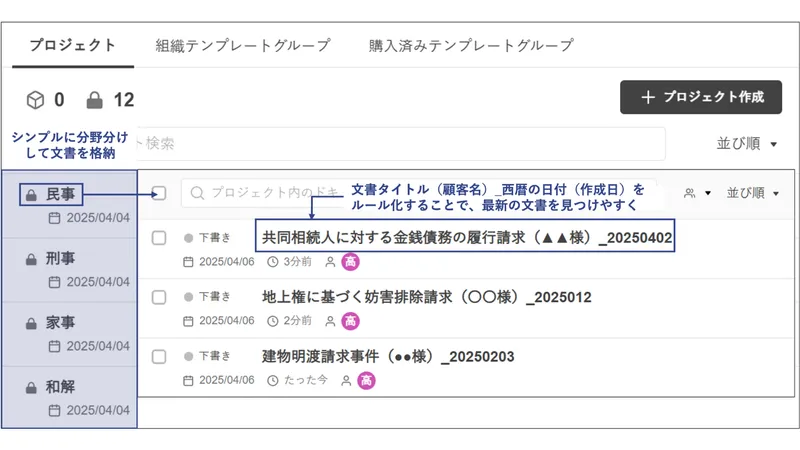Click the 3分前 timestamp text

pyautogui.click(x=297, y=262)
